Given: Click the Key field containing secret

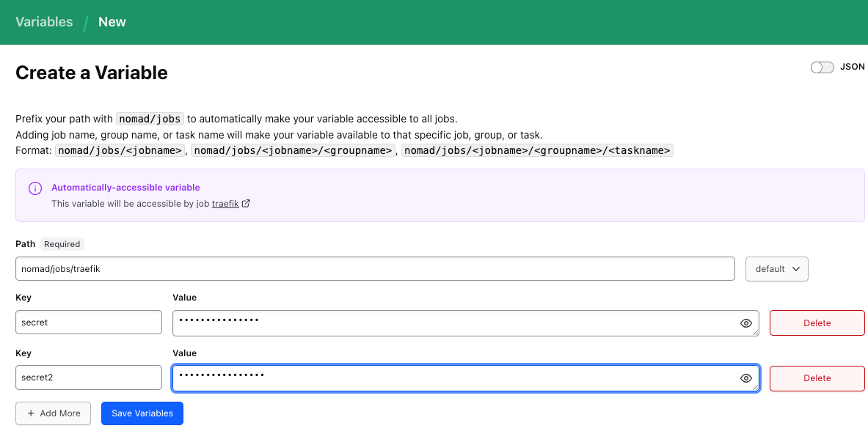Looking at the screenshot, I should click(x=88, y=323).
